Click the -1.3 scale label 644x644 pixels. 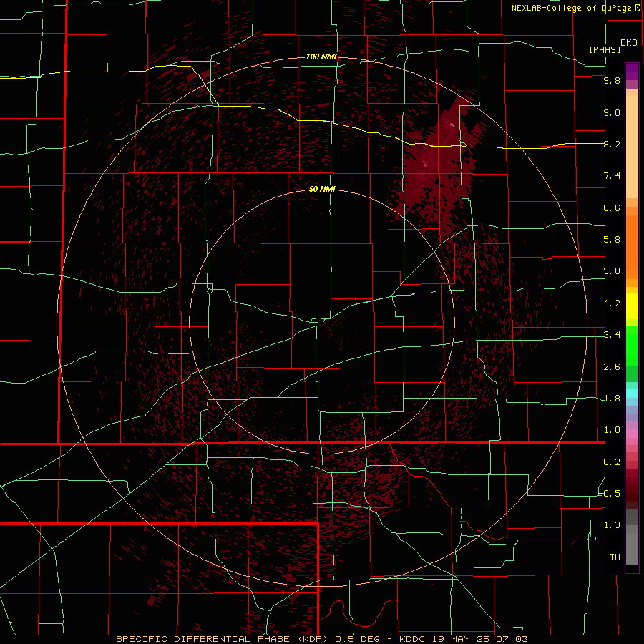click(610, 525)
